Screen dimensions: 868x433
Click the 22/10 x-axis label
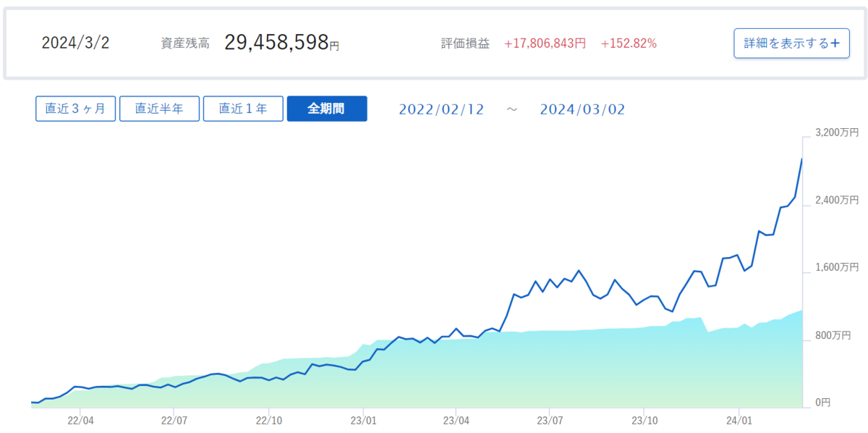click(268, 419)
